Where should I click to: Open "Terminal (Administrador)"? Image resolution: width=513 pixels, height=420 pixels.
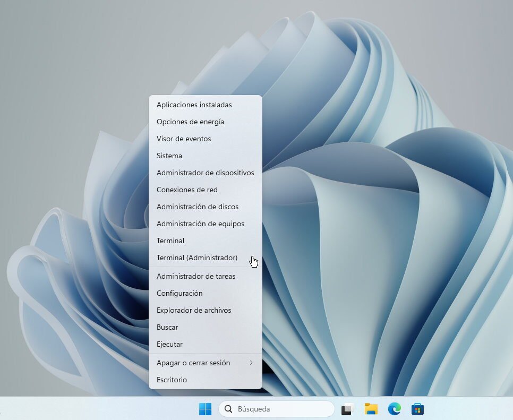coord(197,258)
